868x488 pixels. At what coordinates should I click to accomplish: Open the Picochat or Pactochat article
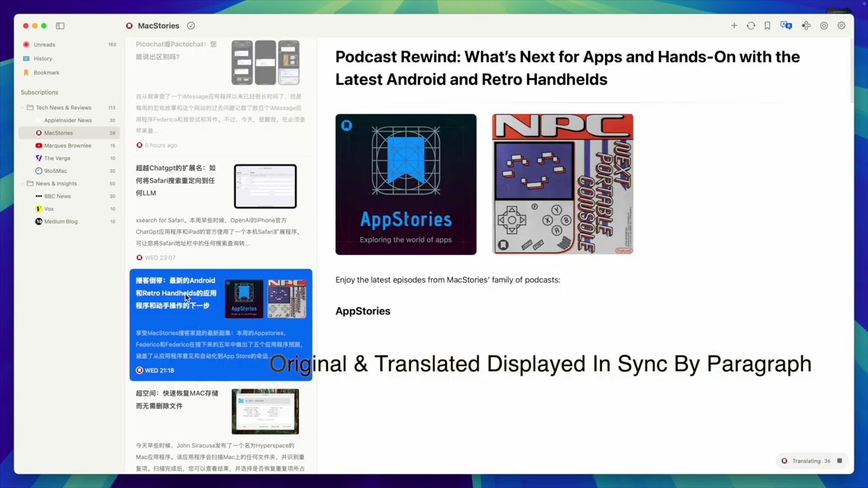pyautogui.click(x=220, y=95)
